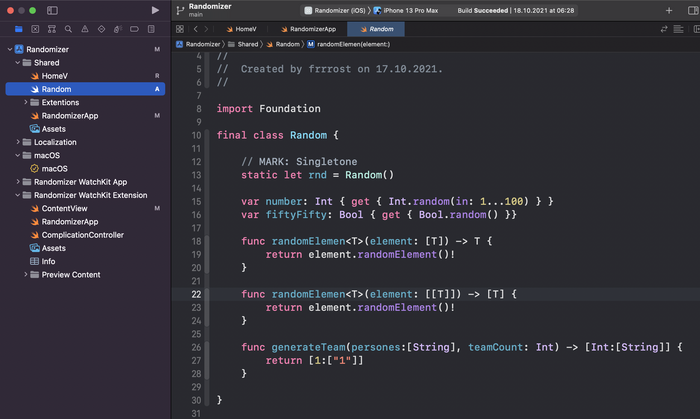Run the project with the play button
The image size is (700, 419).
pyautogui.click(x=155, y=10)
